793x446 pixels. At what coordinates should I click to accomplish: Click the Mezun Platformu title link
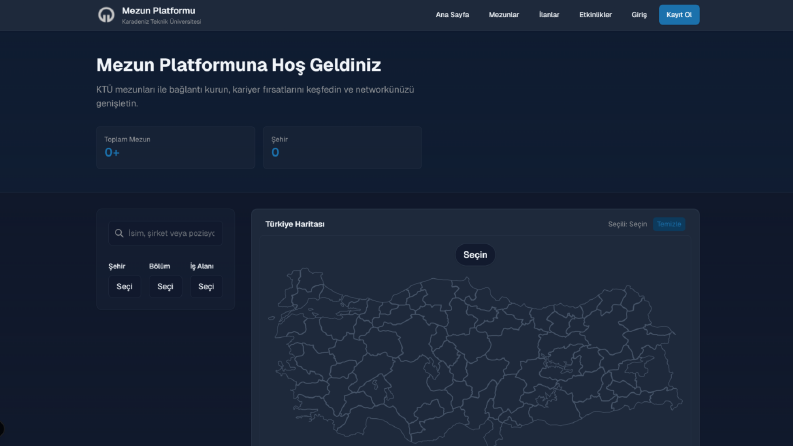158,11
